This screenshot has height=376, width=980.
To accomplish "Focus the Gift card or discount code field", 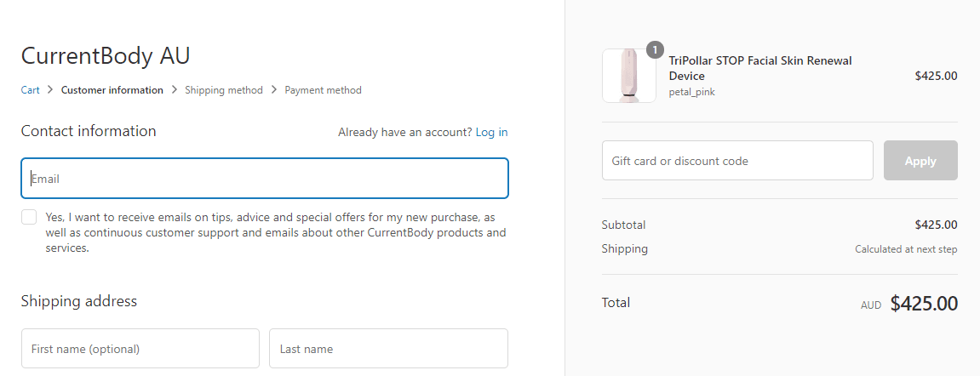I will point(737,161).
